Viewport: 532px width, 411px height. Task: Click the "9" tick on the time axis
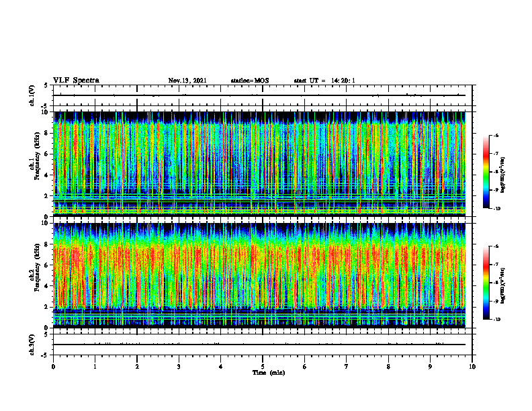point(430,367)
